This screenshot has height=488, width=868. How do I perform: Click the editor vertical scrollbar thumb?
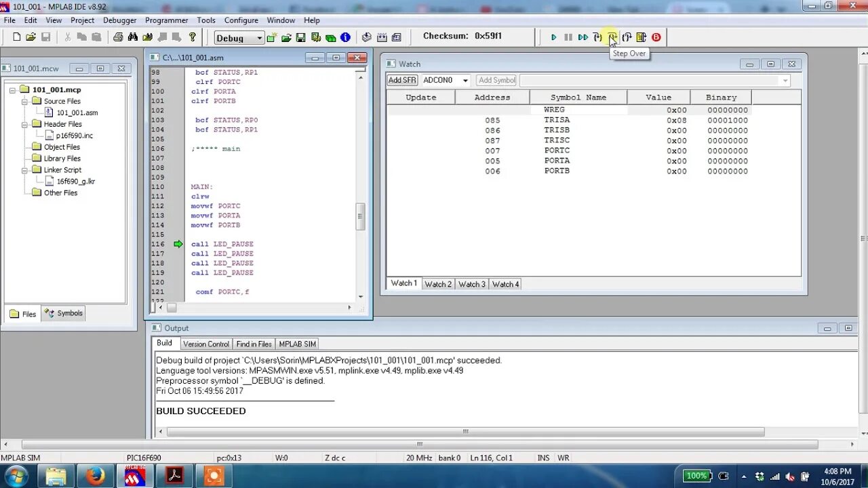coord(361,217)
